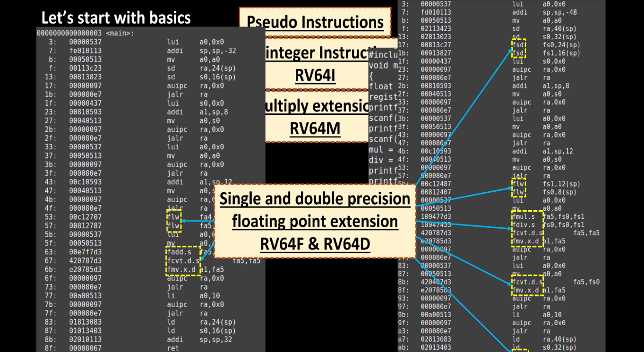Select the "<main>:" function header line
Viewport: 644px width, 352px height.
click(x=85, y=34)
